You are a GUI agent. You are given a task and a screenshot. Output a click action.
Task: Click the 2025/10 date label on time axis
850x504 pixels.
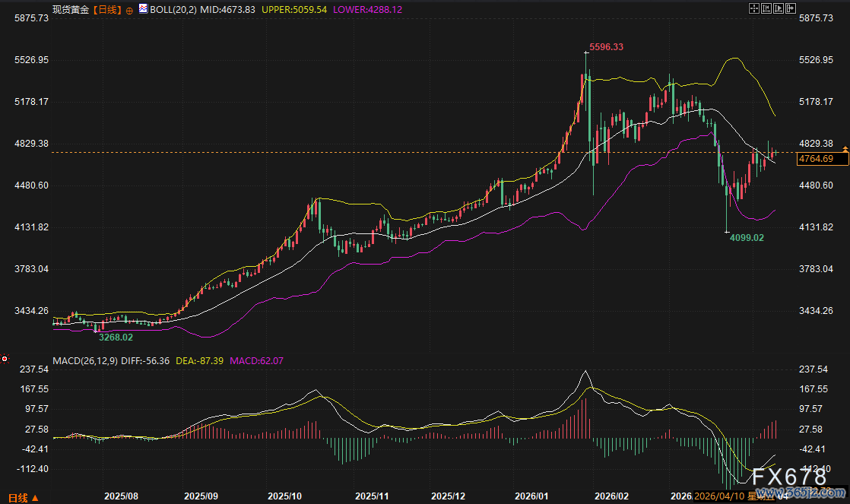pos(284,496)
